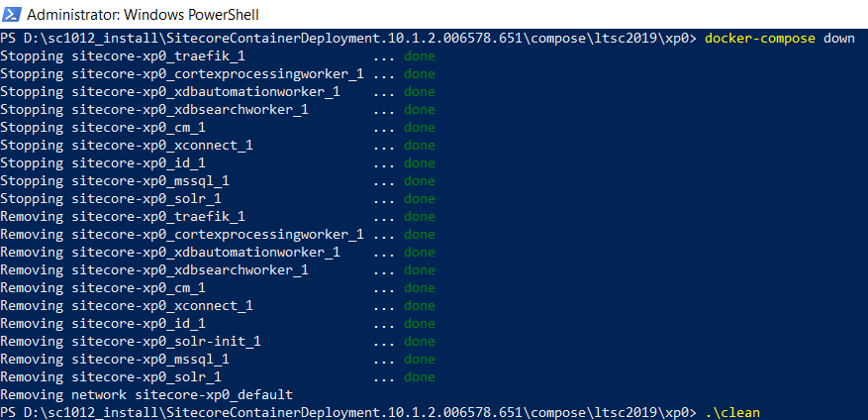
Task: Click the Stopping sitecore-xp0_mssql_1 line
Action: click(115, 180)
